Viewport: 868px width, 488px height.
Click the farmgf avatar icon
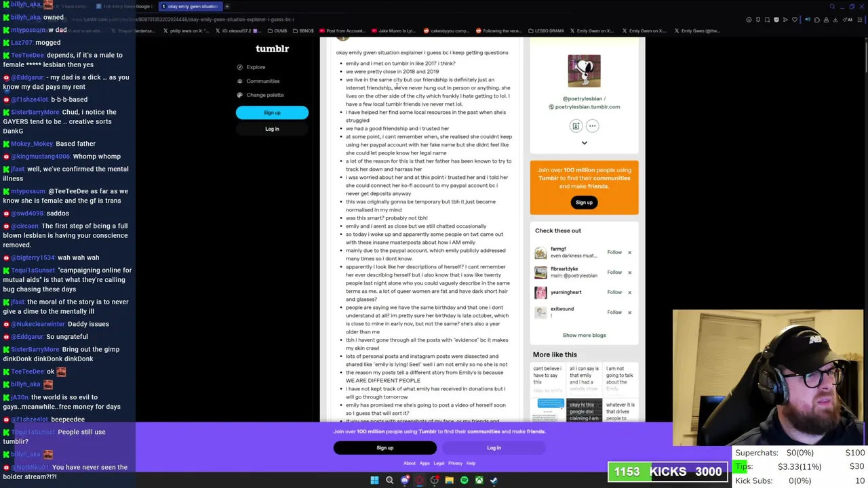point(540,253)
